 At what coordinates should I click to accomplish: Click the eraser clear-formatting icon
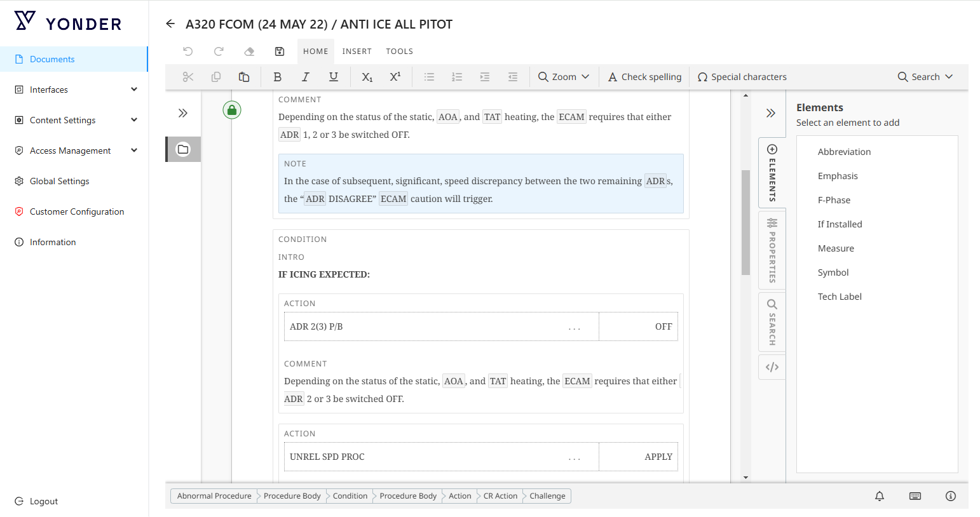(249, 51)
